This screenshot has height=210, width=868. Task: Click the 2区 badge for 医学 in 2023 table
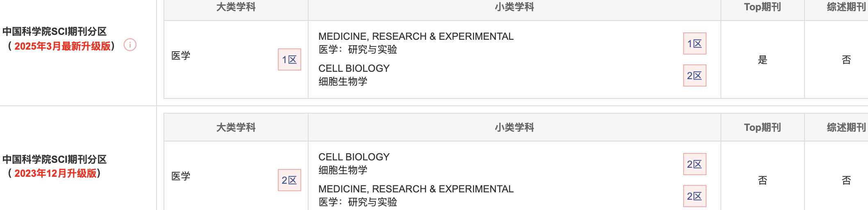[289, 180]
